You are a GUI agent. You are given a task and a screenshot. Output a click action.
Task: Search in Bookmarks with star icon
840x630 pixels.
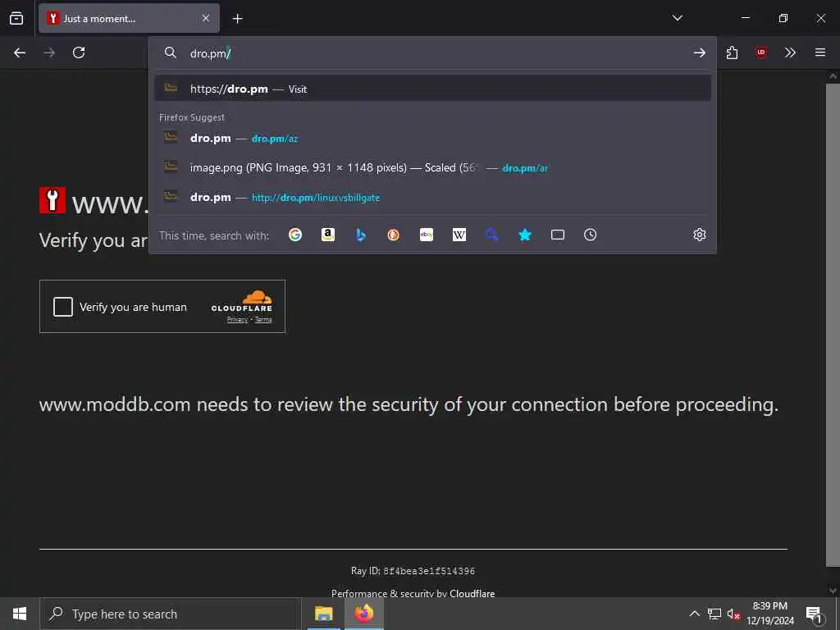(x=525, y=235)
